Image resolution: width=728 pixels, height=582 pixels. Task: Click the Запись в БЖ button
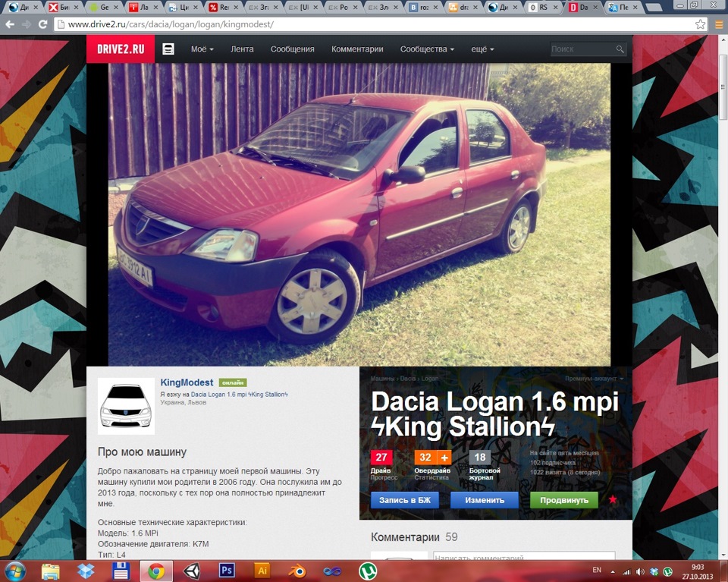point(405,500)
